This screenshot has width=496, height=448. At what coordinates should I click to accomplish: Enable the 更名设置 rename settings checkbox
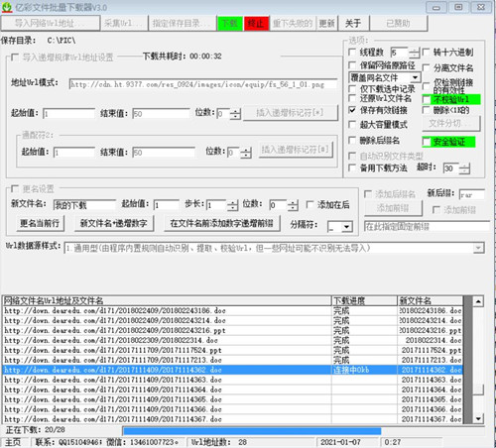[x=15, y=188]
